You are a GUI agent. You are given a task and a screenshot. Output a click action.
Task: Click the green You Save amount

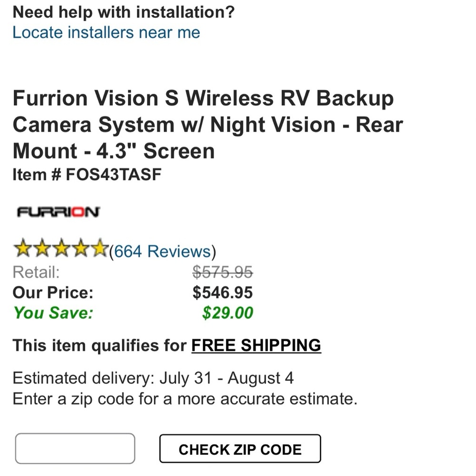[228, 313]
